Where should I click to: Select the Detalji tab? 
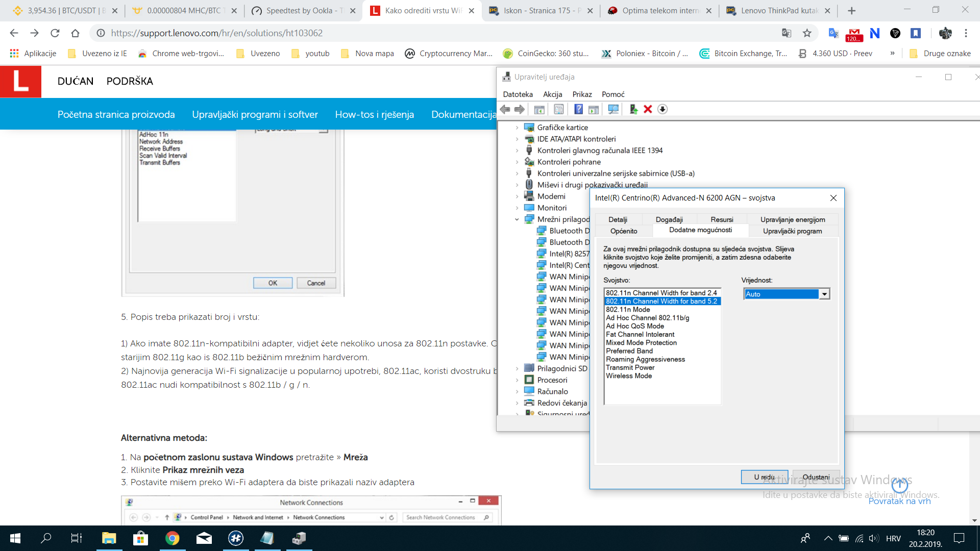(x=618, y=219)
